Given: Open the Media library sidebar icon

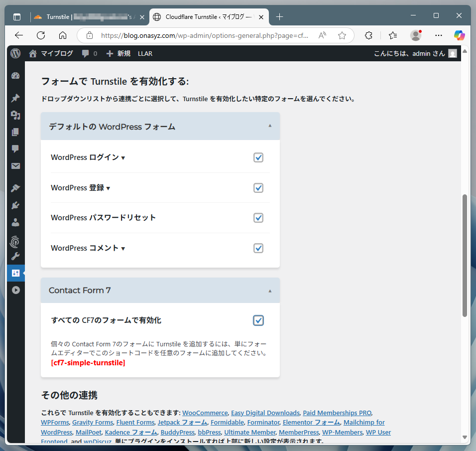Looking at the screenshot, I should (x=15, y=115).
